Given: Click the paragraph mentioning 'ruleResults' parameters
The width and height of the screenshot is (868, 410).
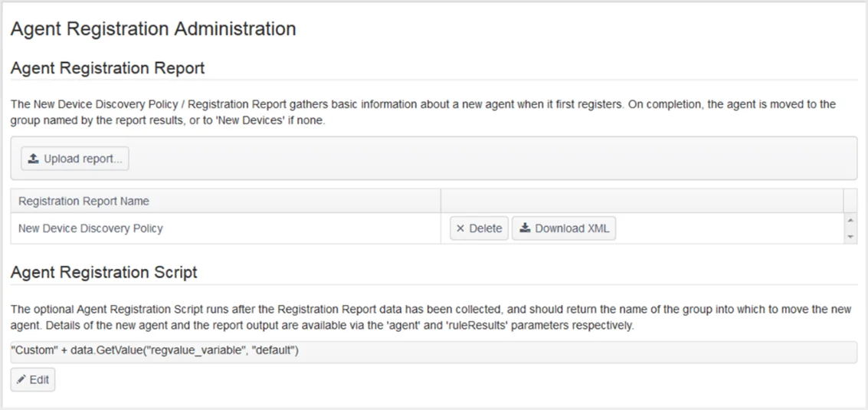Looking at the screenshot, I should pos(431,317).
